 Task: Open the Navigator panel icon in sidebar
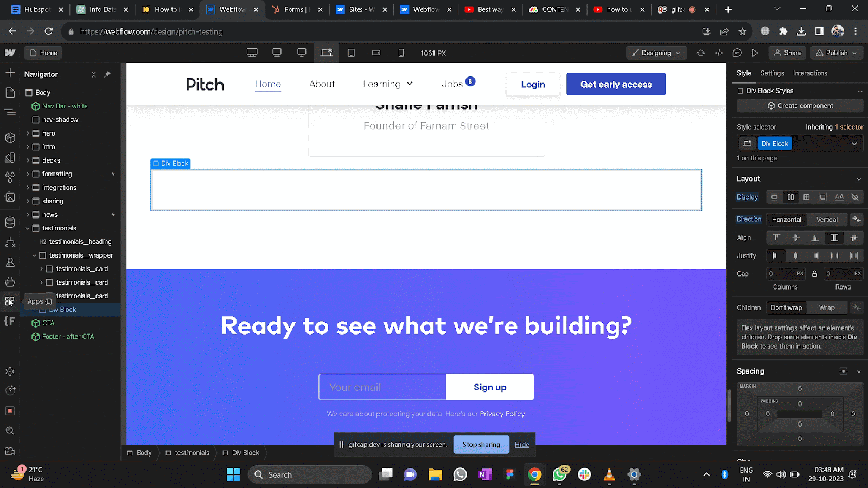(x=10, y=113)
